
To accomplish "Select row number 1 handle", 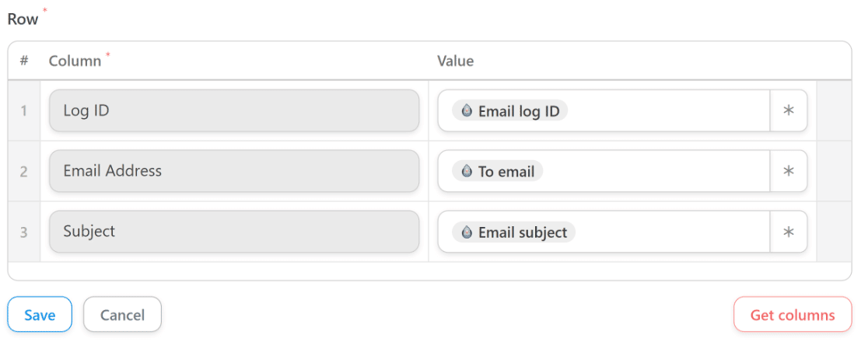I will pos(24,110).
